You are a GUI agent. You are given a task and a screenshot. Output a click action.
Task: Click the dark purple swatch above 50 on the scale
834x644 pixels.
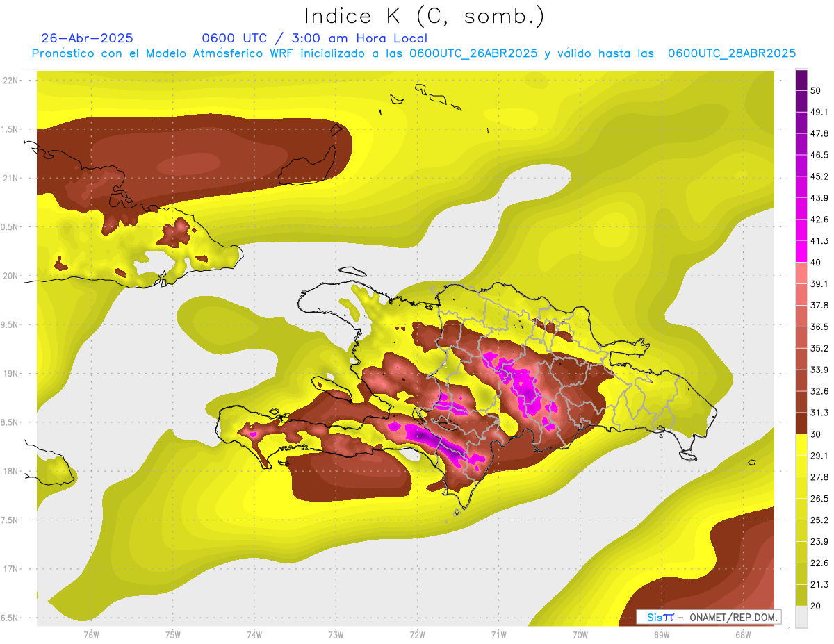(x=801, y=80)
